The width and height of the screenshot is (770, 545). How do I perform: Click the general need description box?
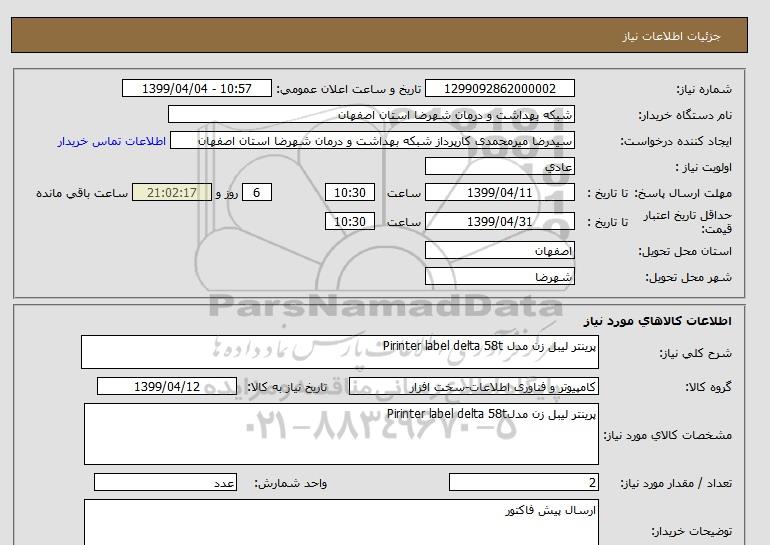click(340, 352)
